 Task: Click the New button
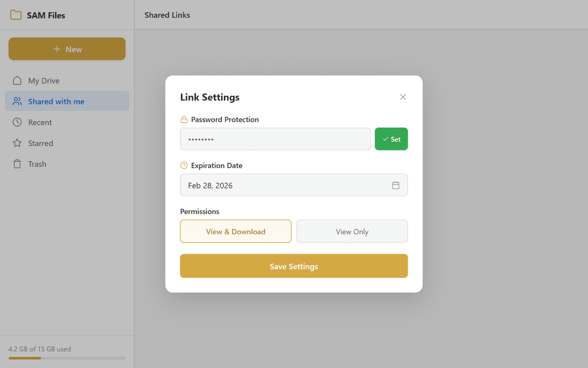tap(67, 49)
